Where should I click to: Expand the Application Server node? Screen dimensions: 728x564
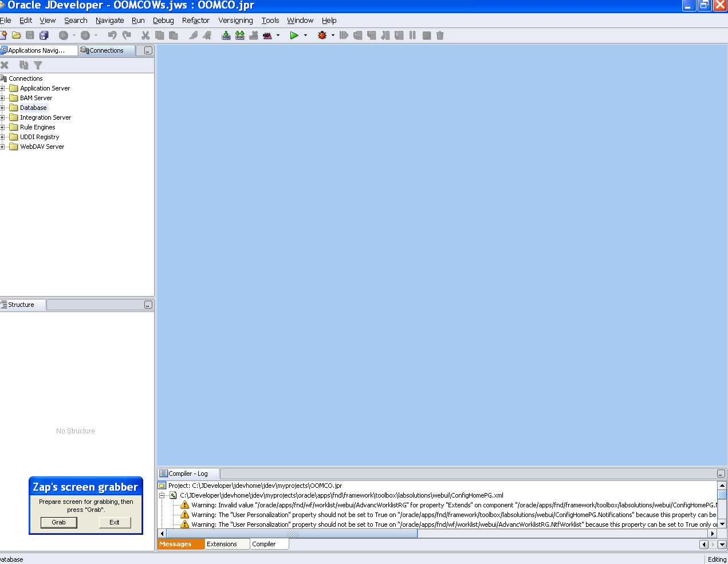pyautogui.click(x=2, y=89)
